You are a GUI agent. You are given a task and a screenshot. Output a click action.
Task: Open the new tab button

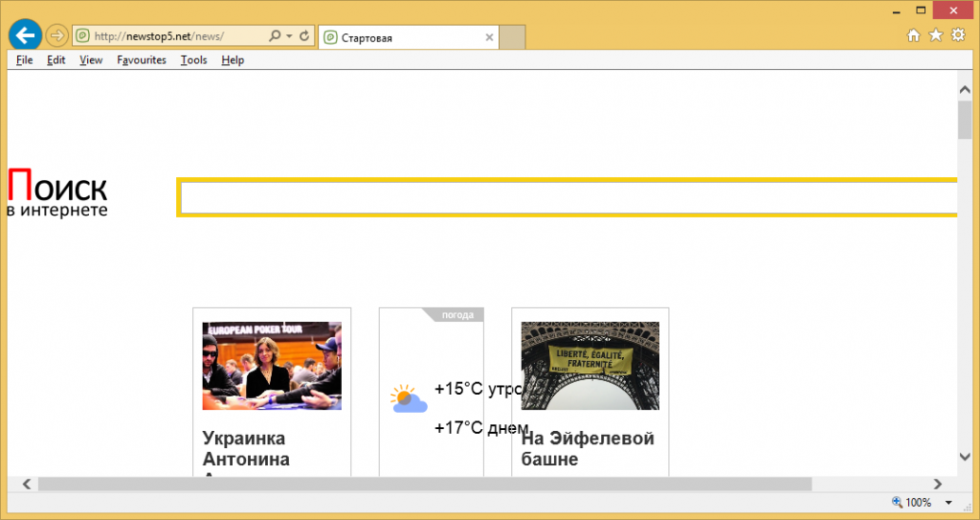[x=513, y=37]
